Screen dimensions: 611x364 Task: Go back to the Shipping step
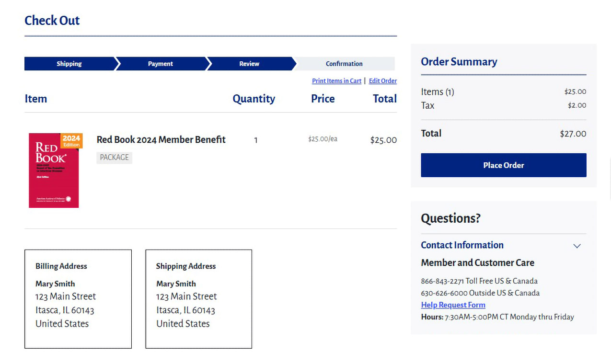[69, 64]
